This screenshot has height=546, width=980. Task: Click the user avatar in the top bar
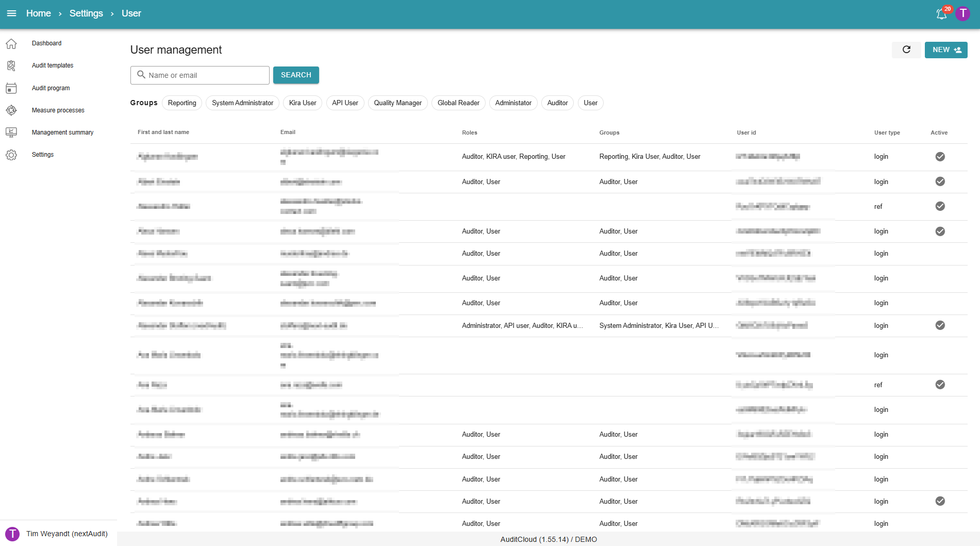coord(962,13)
